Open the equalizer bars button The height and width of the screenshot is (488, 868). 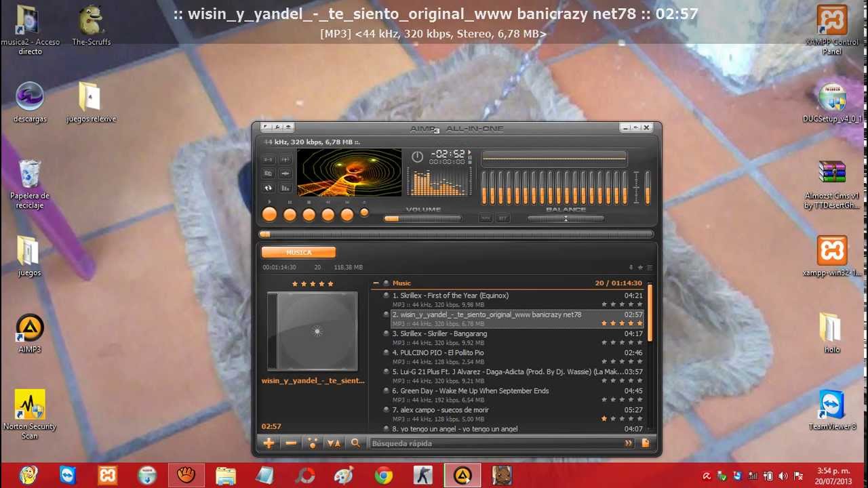coord(285,188)
